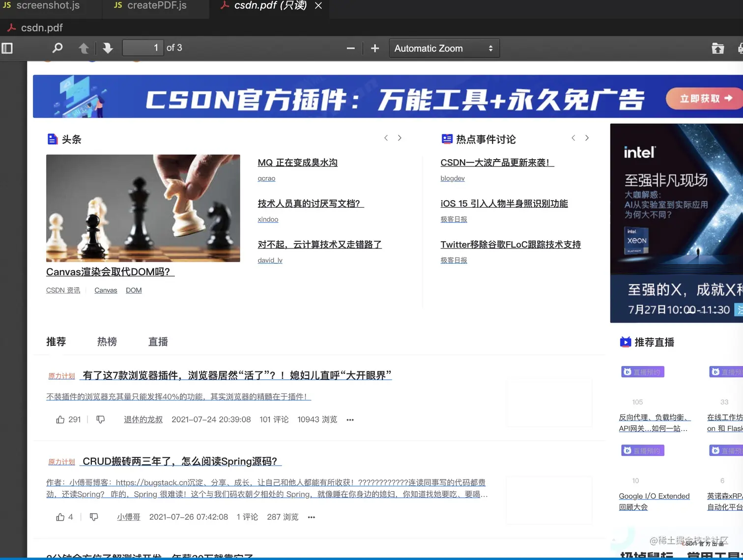Open author qcrao profile link

pos(266,178)
